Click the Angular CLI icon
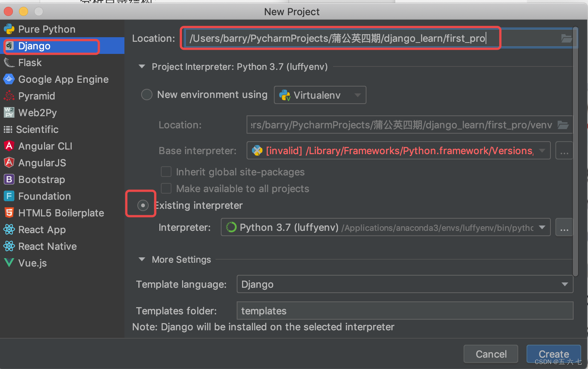588x369 pixels. click(x=9, y=146)
